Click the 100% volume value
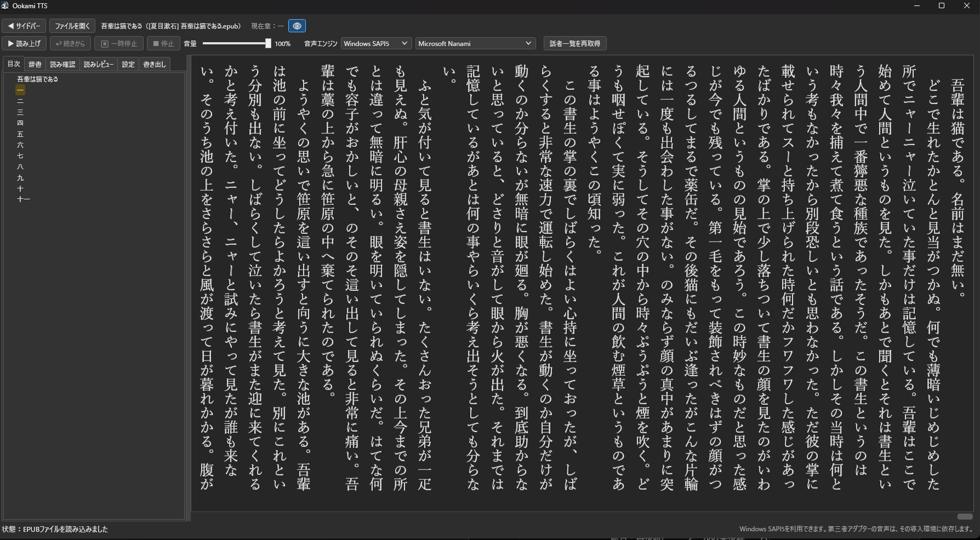This screenshot has width=980, height=540. click(x=283, y=43)
